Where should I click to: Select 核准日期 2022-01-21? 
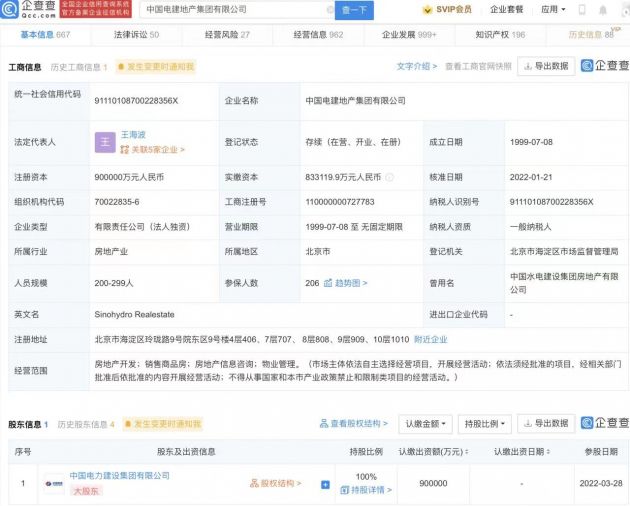(x=531, y=177)
